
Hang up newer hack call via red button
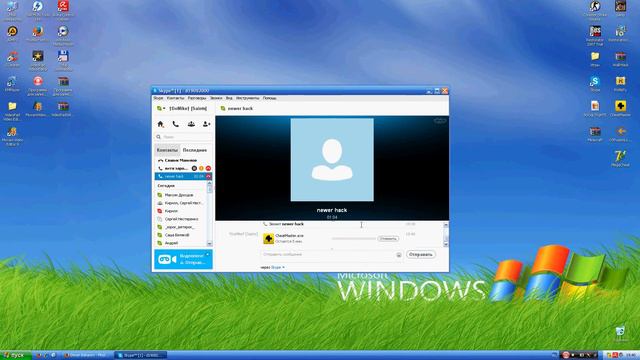tap(209, 176)
